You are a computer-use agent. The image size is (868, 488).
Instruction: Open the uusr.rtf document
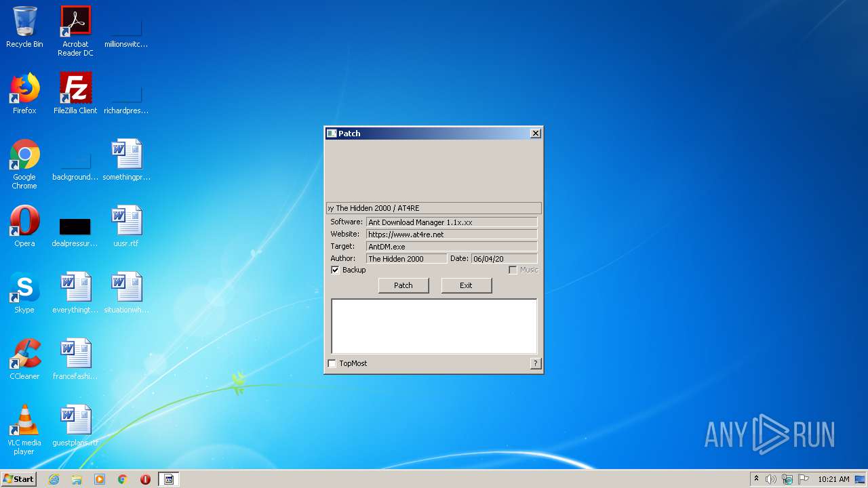[x=126, y=227]
